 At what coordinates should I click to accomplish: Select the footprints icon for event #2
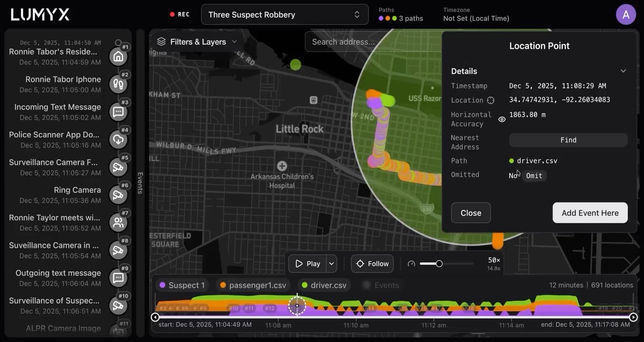(x=118, y=85)
